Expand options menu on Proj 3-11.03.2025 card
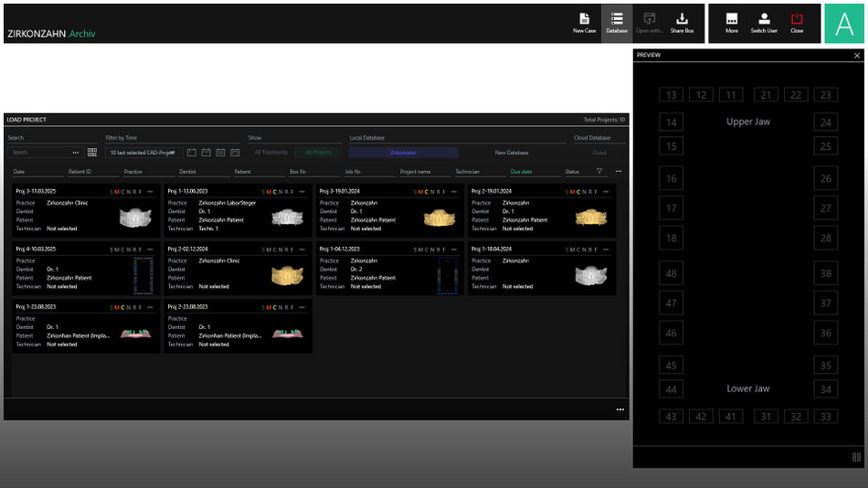The width and height of the screenshot is (868, 488). pos(150,192)
